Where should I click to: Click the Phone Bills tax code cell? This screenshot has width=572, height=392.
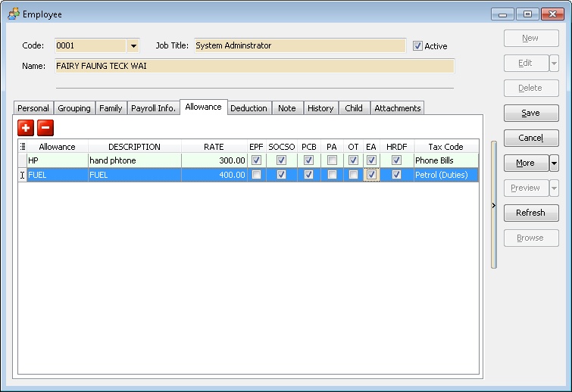(446, 160)
